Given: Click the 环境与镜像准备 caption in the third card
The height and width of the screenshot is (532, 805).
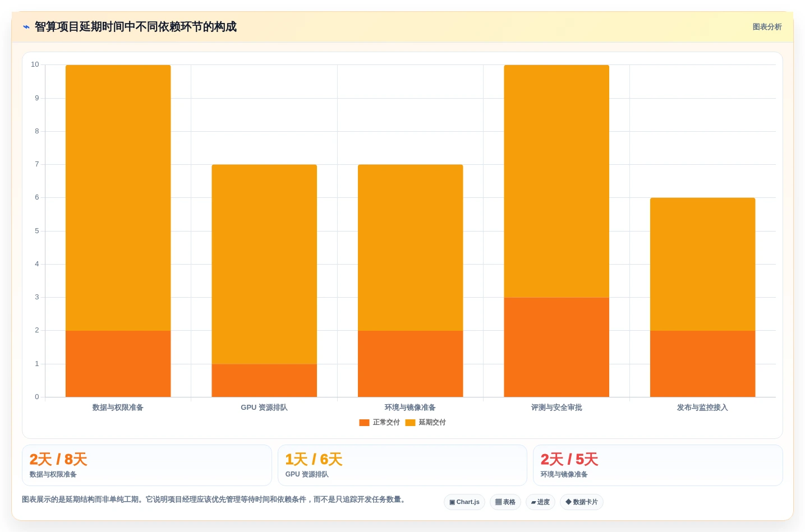Looking at the screenshot, I should point(564,474).
